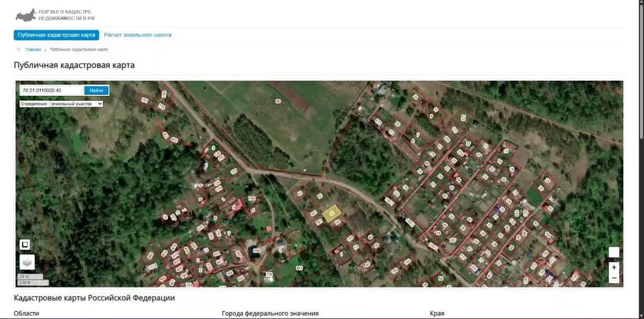
Task: Open the object type dropdown "земельный участок"
Action: pos(76,104)
